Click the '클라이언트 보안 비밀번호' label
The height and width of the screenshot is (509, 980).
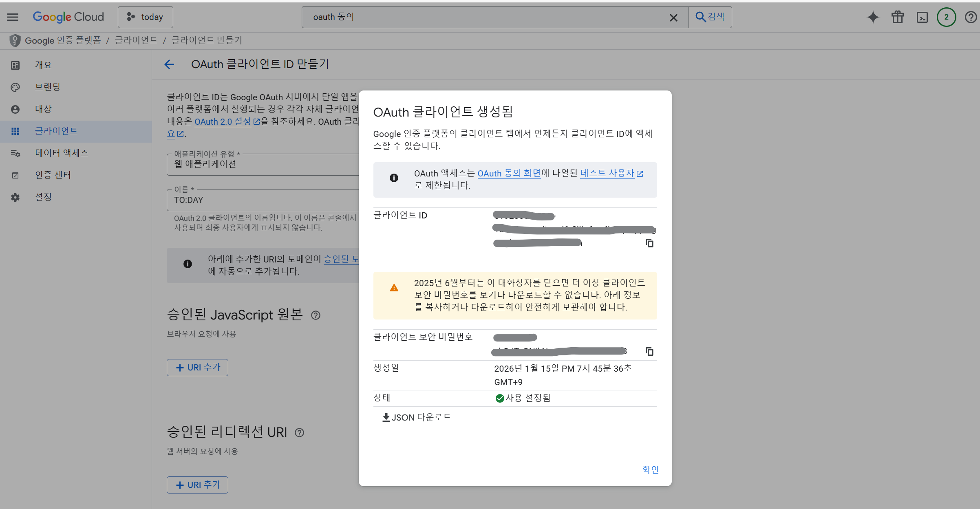click(423, 337)
